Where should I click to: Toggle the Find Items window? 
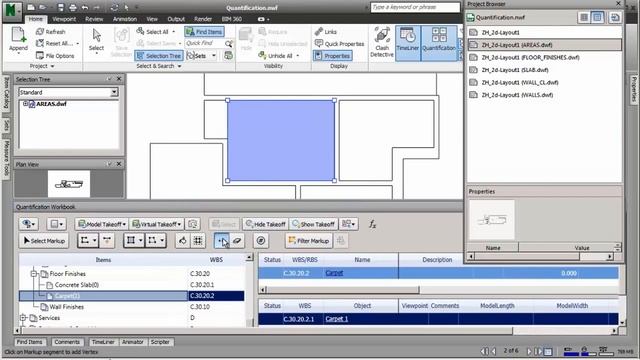[x=204, y=31]
